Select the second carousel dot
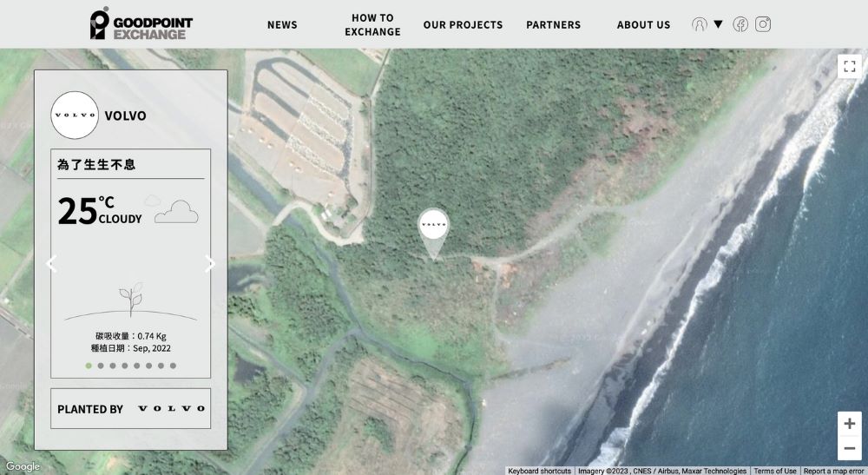The image size is (868, 475). pyautogui.click(x=101, y=366)
